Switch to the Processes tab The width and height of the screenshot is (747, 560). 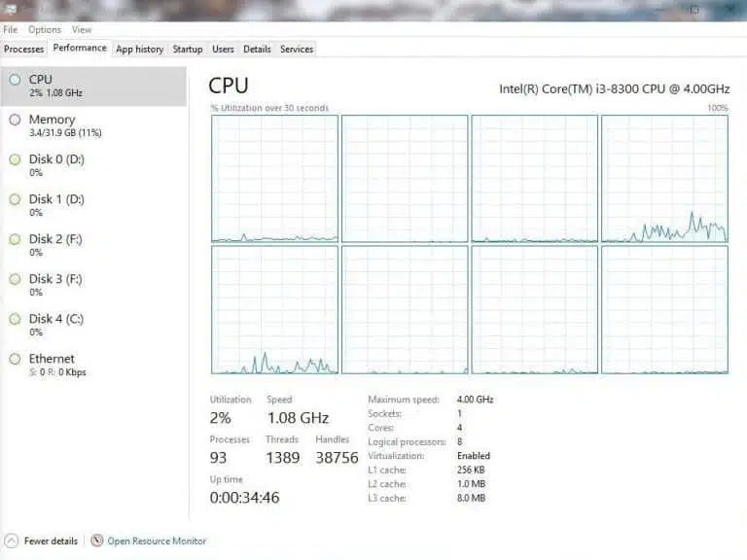23,49
